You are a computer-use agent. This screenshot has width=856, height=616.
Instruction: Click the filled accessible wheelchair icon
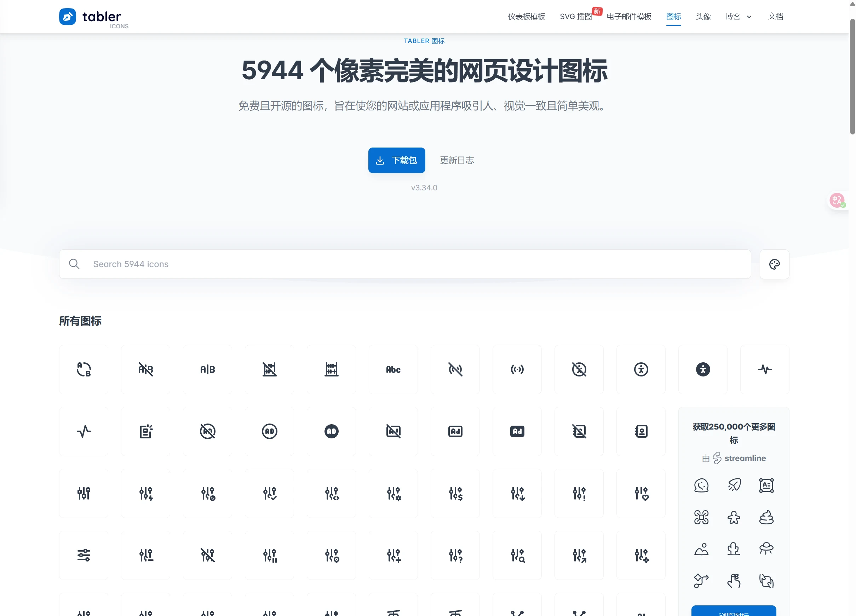pos(702,369)
